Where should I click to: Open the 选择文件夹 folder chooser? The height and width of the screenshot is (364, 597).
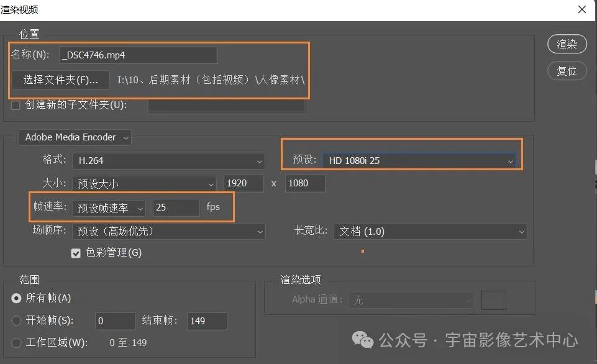(60, 80)
